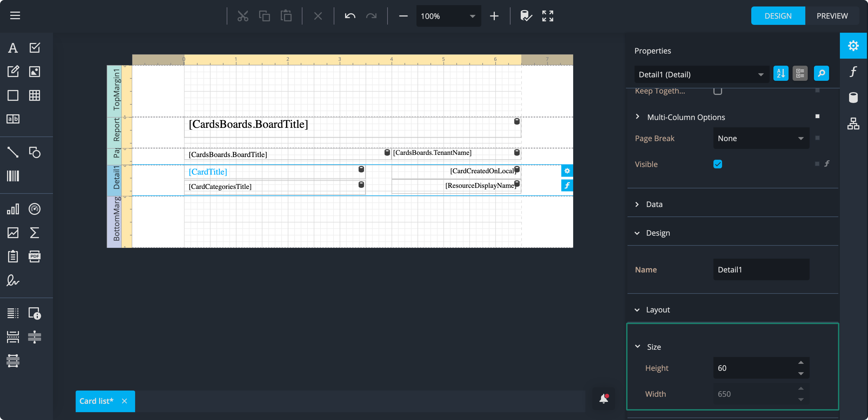Select the Chart control tool
The height and width of the screenshot is (420, 868).
click(x=13, y=209)
